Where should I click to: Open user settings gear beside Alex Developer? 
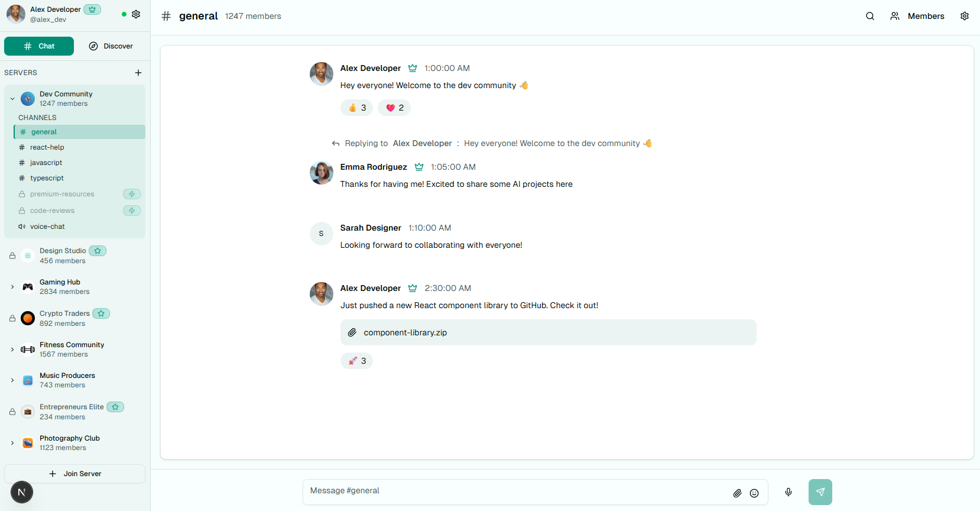click(x=136, y=14)
